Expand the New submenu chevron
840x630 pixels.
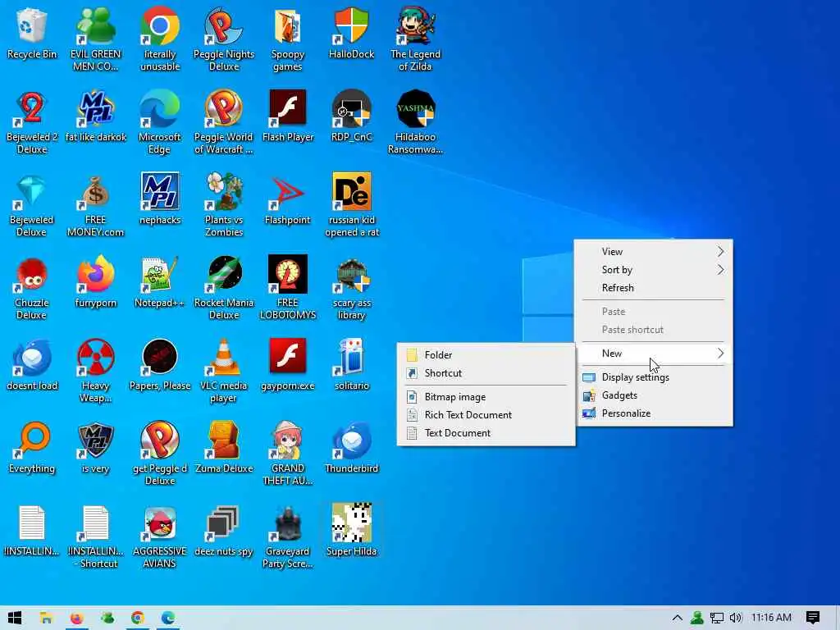[x=720, y=353]
